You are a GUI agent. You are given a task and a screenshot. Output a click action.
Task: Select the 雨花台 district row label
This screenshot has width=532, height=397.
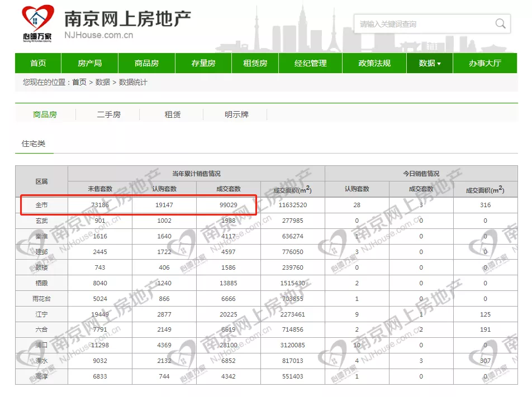pyautogui.click(x=41, y=299)
